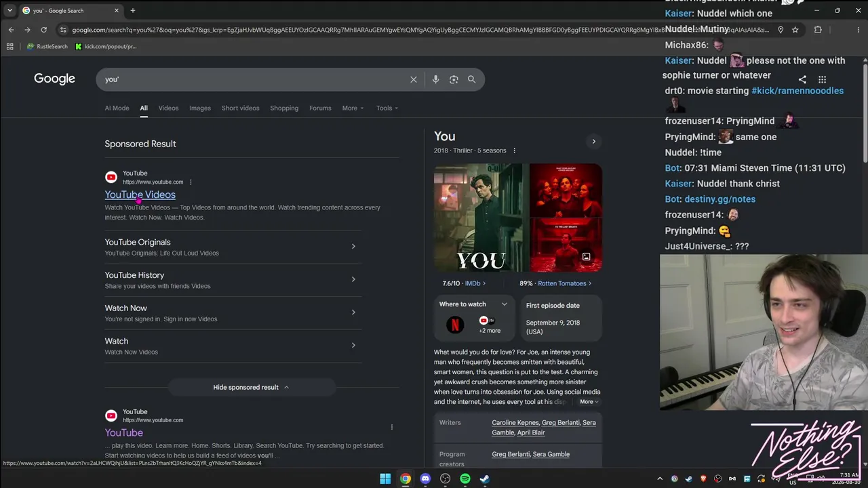Open the Greg Berlanti program creator link
The width and height of the screenshot is (868, 488).
[511, 454]
